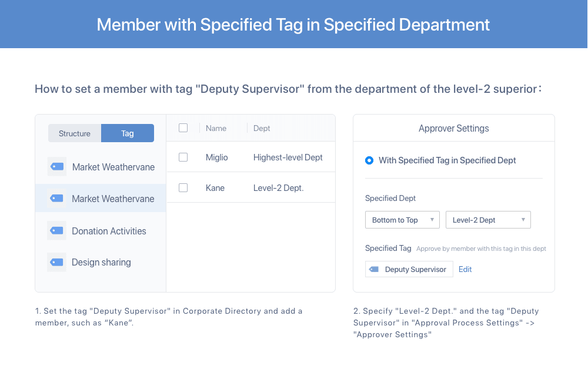Image resolution: width=588 pixels, height=376 pixels.
Task: Open the Level-2 Dept dropdown
Action: pyautogui.click(x=488, y=220)
